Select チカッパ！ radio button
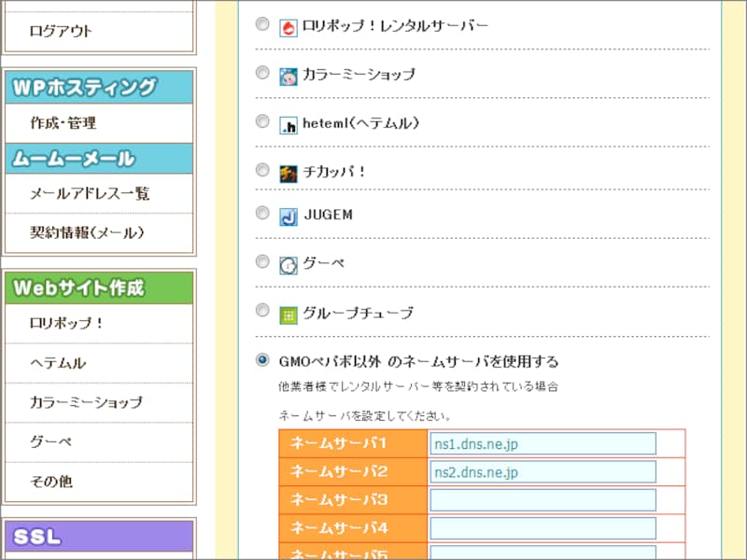The image size is (747, 560). pos(262,170)
